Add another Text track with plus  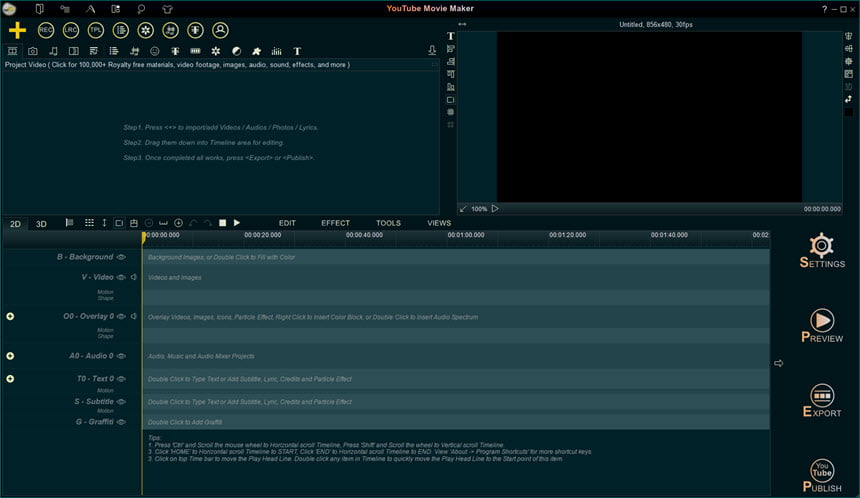click(10, 379)
